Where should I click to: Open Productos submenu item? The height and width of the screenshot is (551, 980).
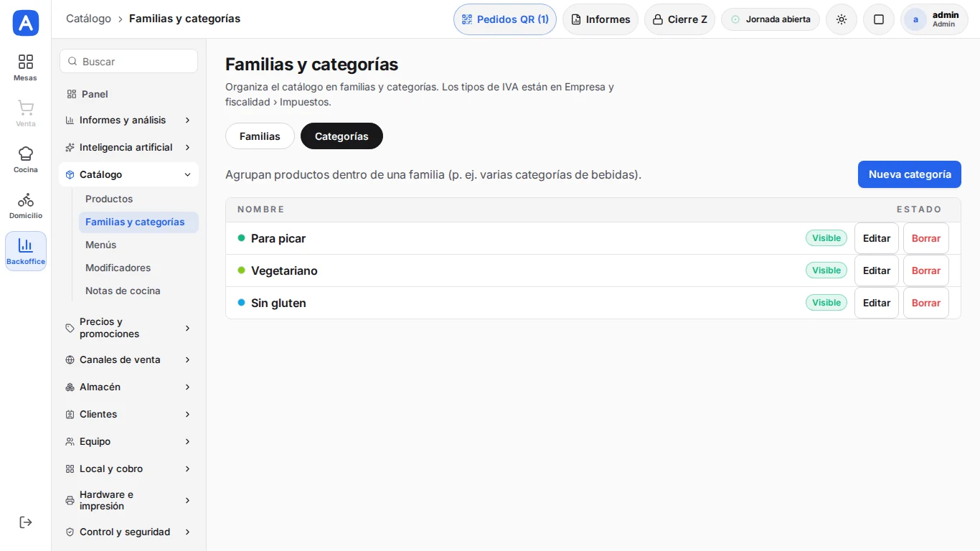pos(138,199)
